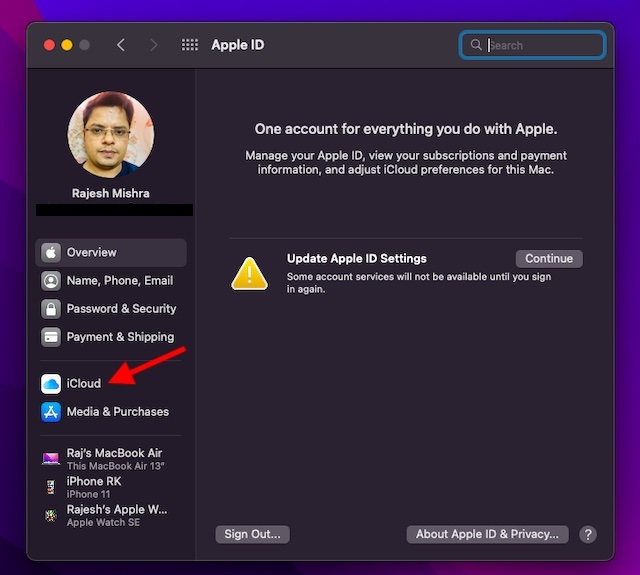Click the yellow warning triangle icon
640x575 pixels.
[x=249, y=274]
